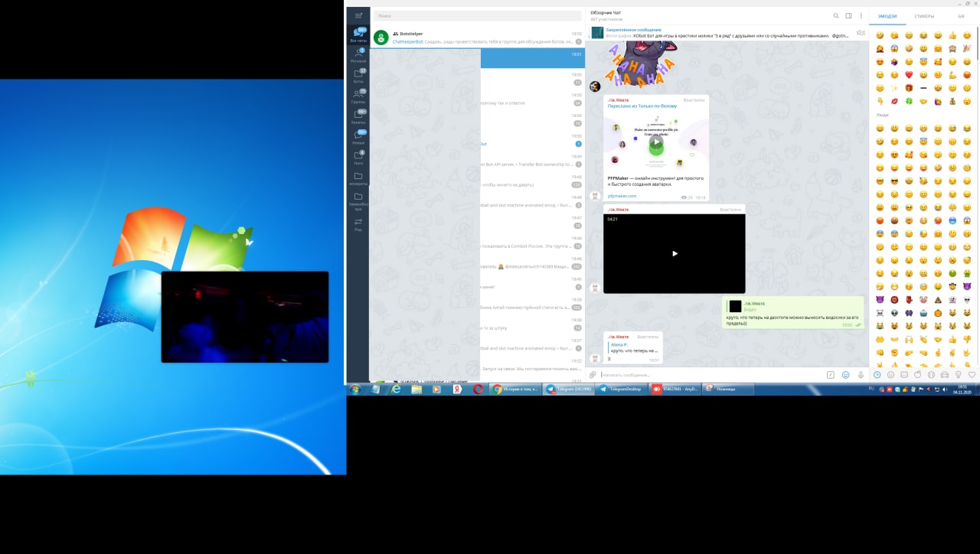Click the reply quote to Alena P.
Screen dimensions: 980x554
click(634, 347)
